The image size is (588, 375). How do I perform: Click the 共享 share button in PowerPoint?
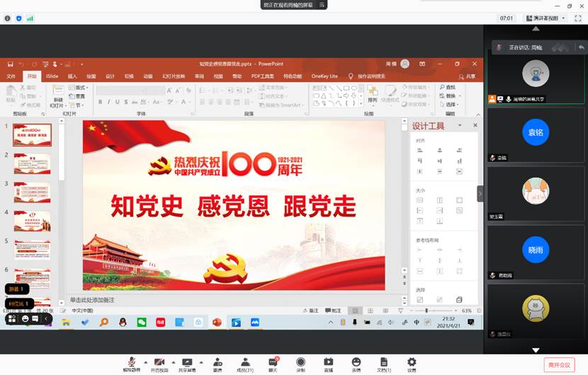468,76
